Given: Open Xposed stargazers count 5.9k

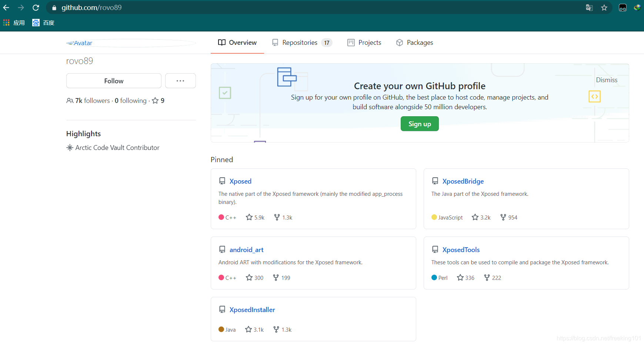Looking at the screenshot, I should [255, 217].
